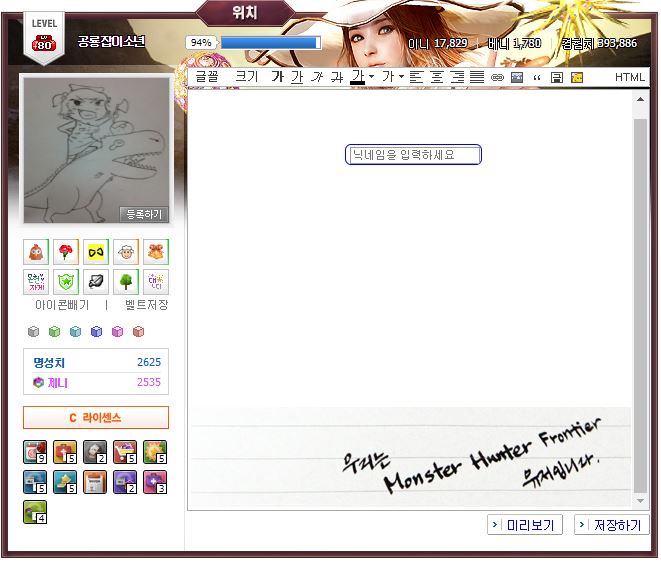Choose the green cube color
The image size is (661, 567).
(x=54, y=332)
